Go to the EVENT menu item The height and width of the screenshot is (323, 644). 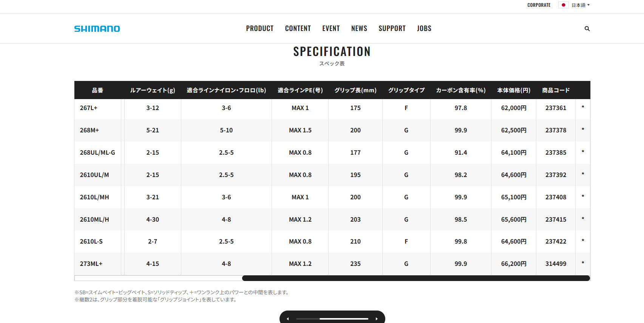[x=331, y=28]
